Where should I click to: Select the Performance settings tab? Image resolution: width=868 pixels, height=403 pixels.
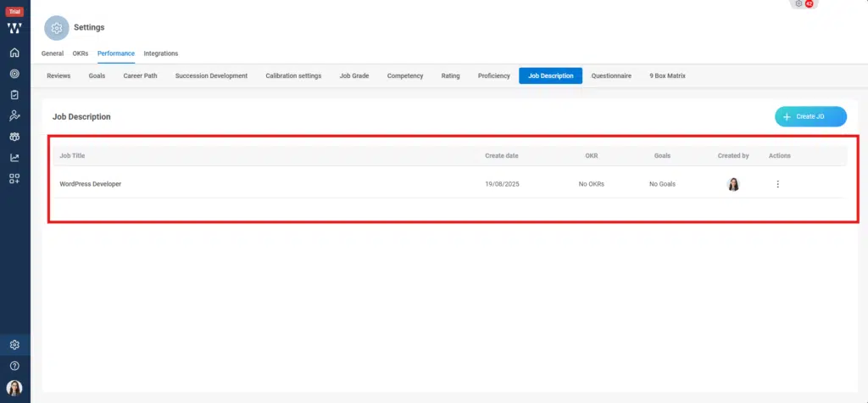click(115, 53)
